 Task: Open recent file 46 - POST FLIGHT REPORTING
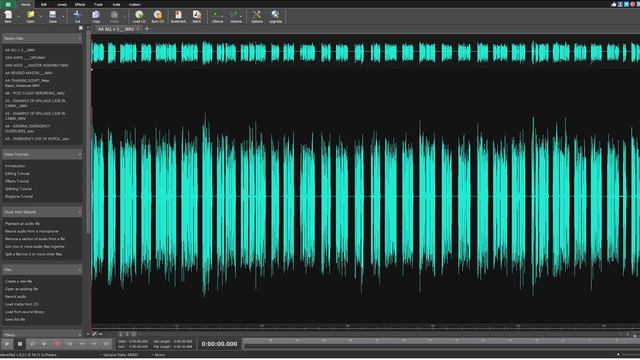point(35,93)
